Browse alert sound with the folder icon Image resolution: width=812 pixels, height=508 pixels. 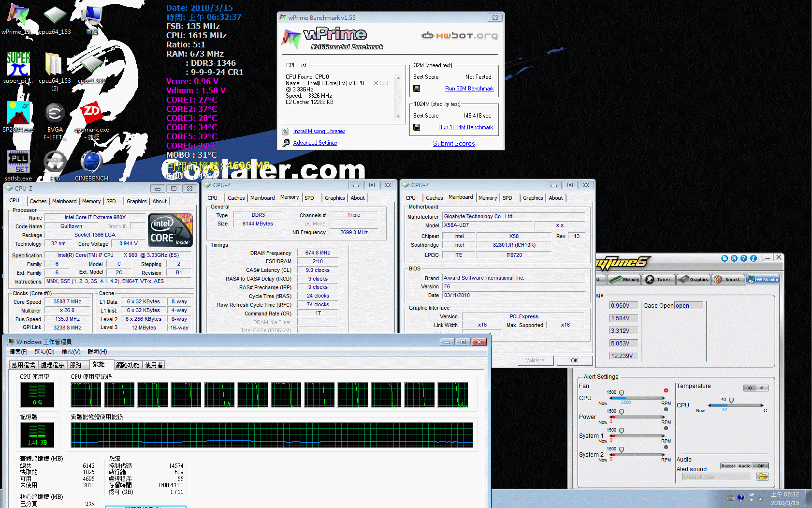tap(763, 477)
